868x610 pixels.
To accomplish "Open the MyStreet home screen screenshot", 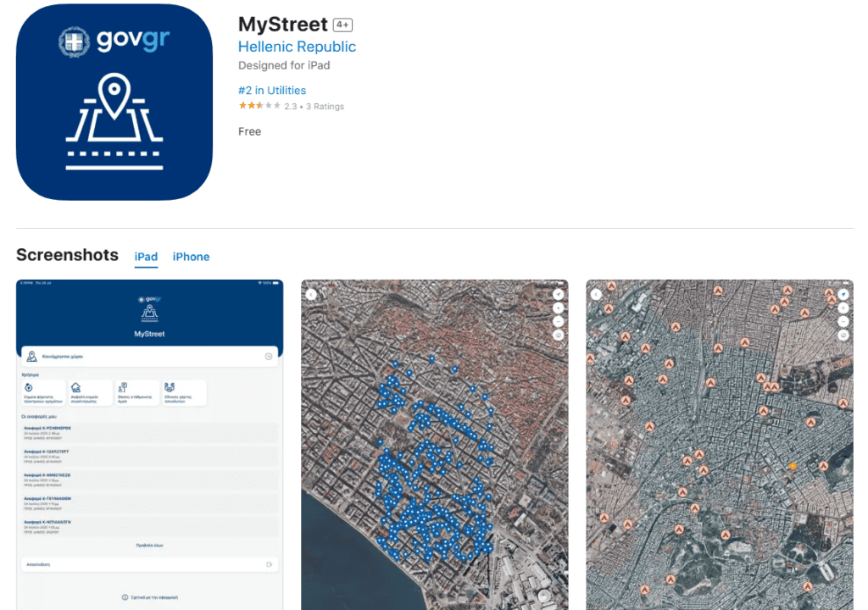I will (149, 445).
